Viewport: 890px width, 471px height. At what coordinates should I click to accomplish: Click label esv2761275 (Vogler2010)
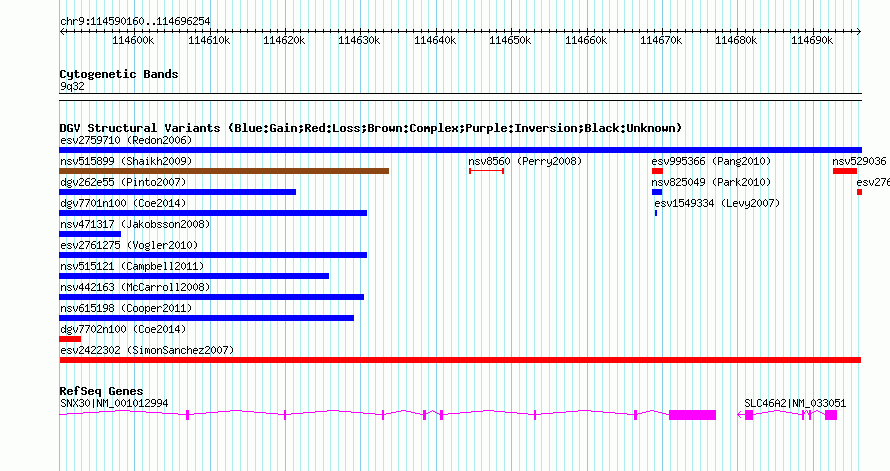pos(129,245)
